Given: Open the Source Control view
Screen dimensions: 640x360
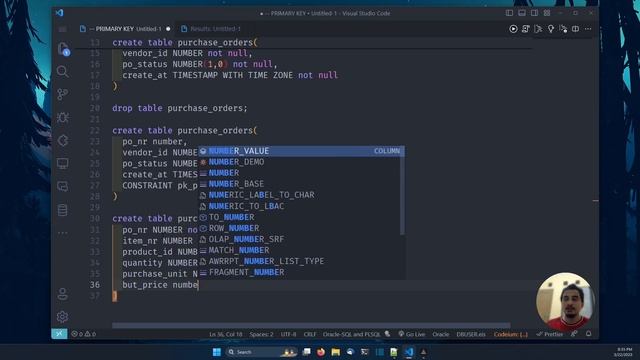Looking at the screenshot, I should (x=62, y=95).
